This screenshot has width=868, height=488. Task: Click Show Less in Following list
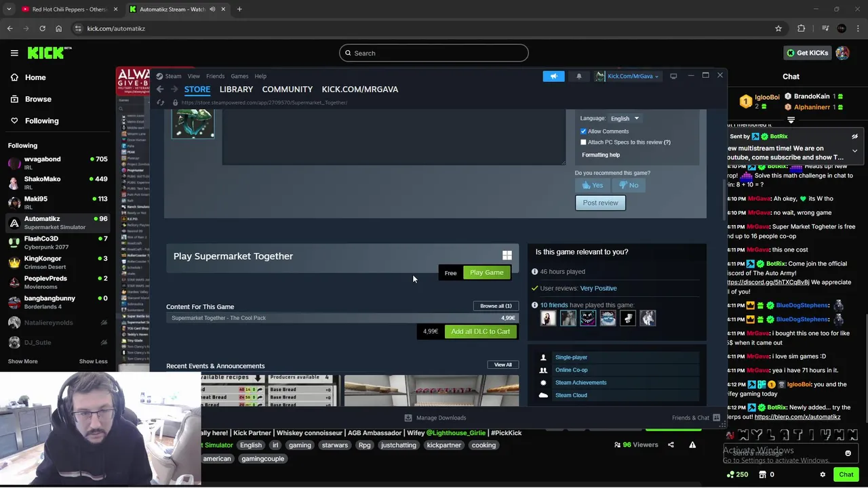pos(93,361)
